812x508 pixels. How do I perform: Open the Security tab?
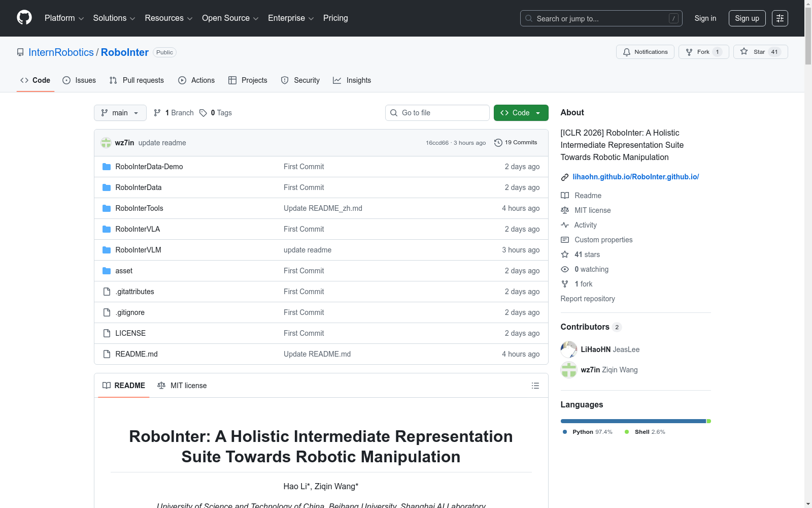point(300,80)
